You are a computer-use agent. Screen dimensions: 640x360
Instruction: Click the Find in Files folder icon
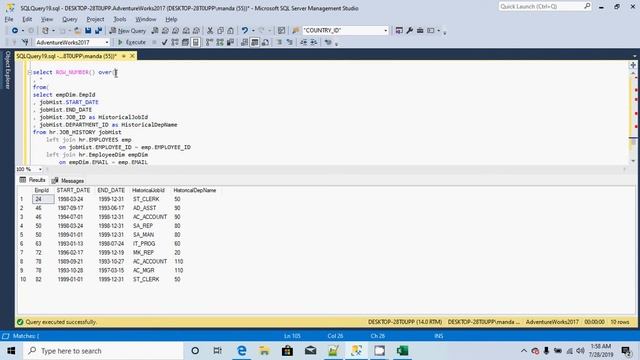(296, 31)
